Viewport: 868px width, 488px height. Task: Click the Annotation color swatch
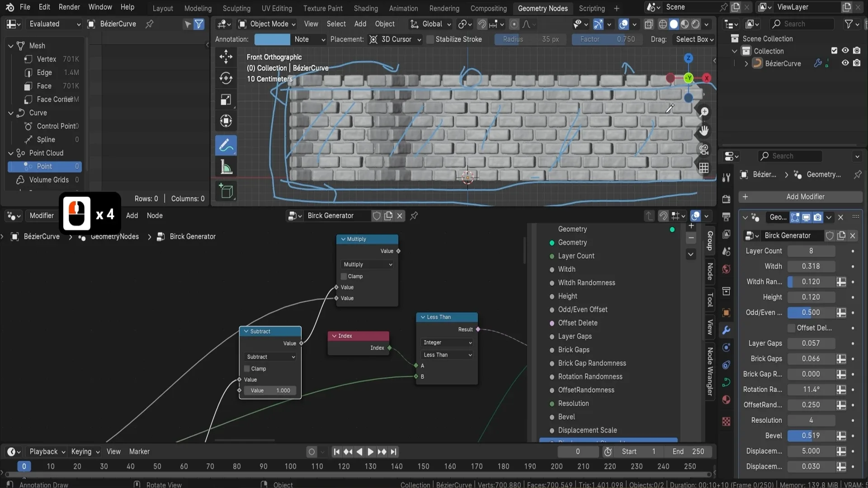pyautogui.click(x=272, y=39)
